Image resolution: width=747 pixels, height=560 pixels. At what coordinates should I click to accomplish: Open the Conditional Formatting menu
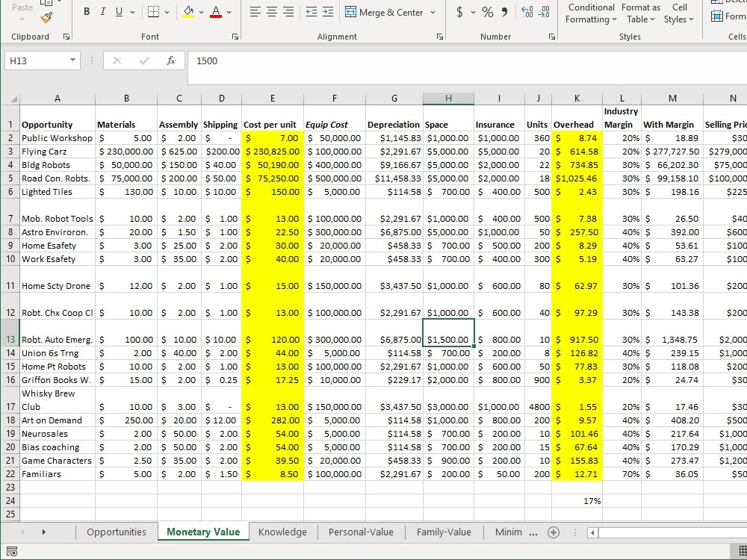(x=591, y=13)
